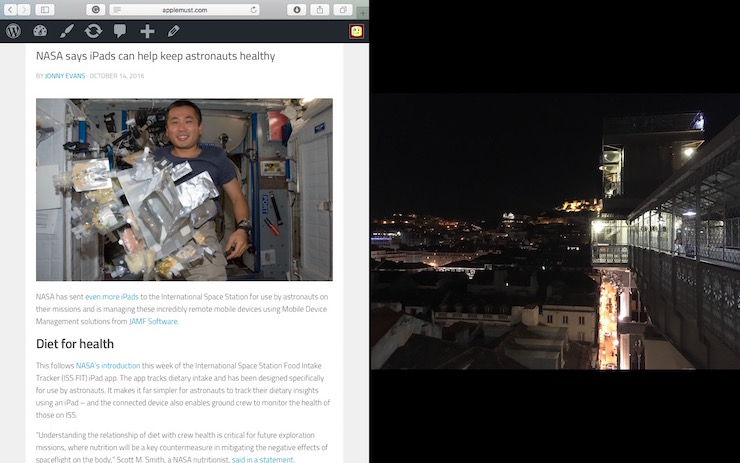Go back in Safari history

(x=10, y=9)
